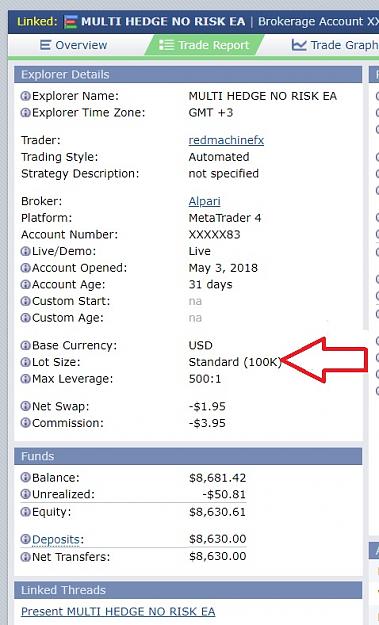Click info icon beside Net Transfers
The image size is (379, 625).
26,557
